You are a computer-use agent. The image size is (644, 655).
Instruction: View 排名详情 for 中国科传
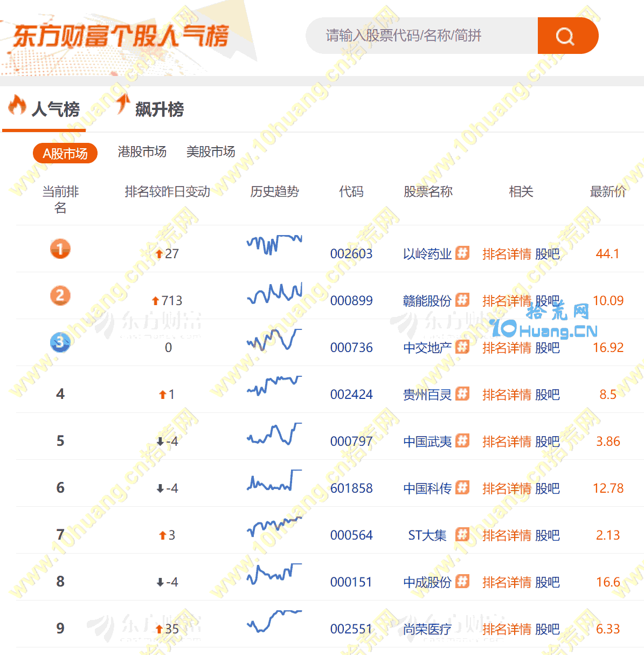tap(507, 488)
